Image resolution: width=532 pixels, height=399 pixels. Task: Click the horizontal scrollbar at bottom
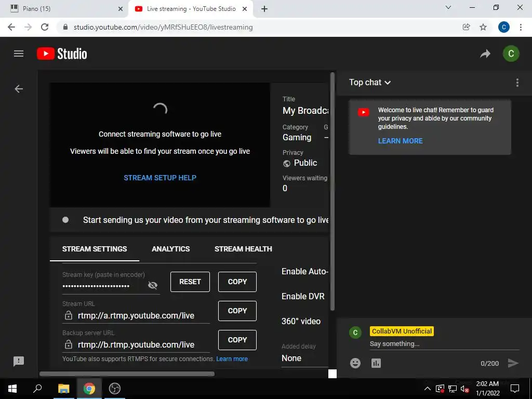[127, 374]
